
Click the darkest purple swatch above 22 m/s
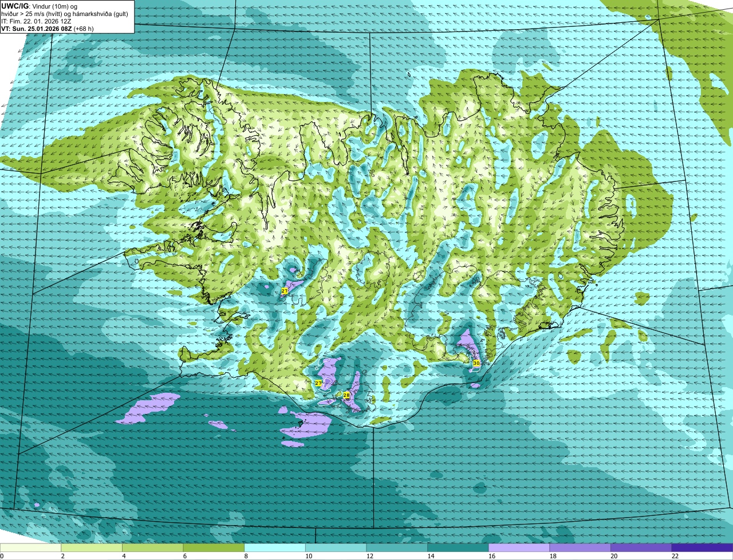pyautogui.click(x=702, y=548)
